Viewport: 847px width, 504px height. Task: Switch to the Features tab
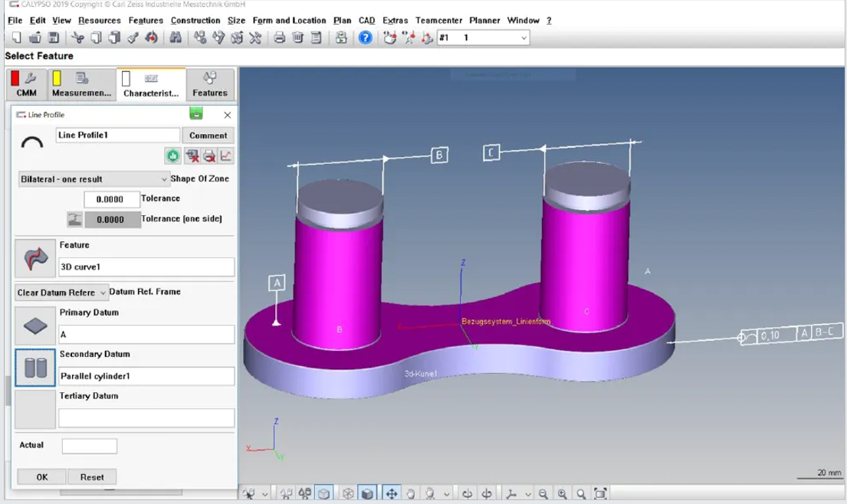point(210,84)
